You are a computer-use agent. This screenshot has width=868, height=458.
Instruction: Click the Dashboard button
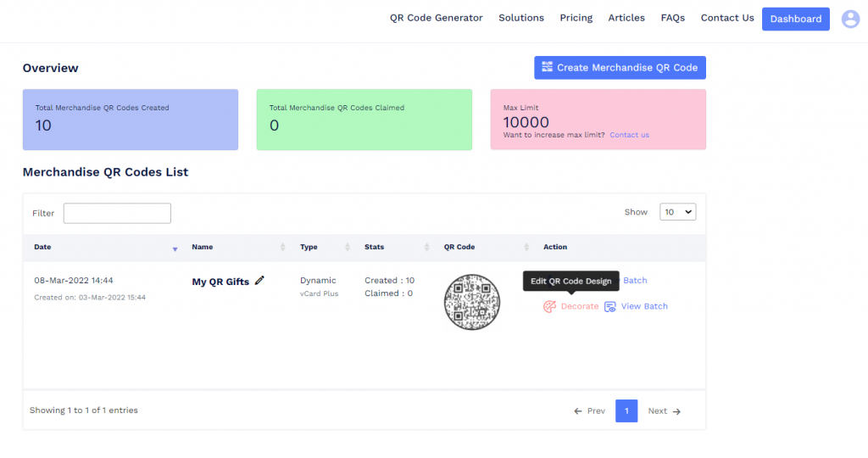(x=795, y=19)
